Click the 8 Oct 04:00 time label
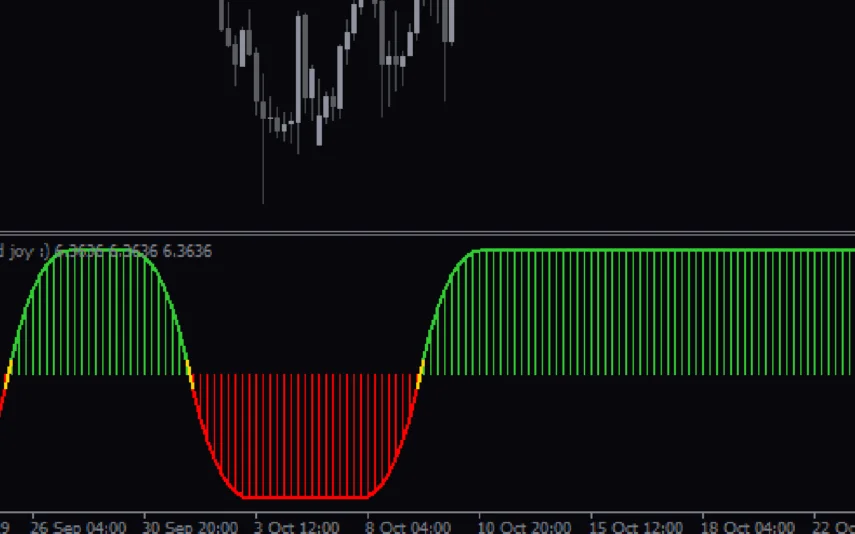Image resolution: width=855 pixels, height=534 pixels. point(408,527)
